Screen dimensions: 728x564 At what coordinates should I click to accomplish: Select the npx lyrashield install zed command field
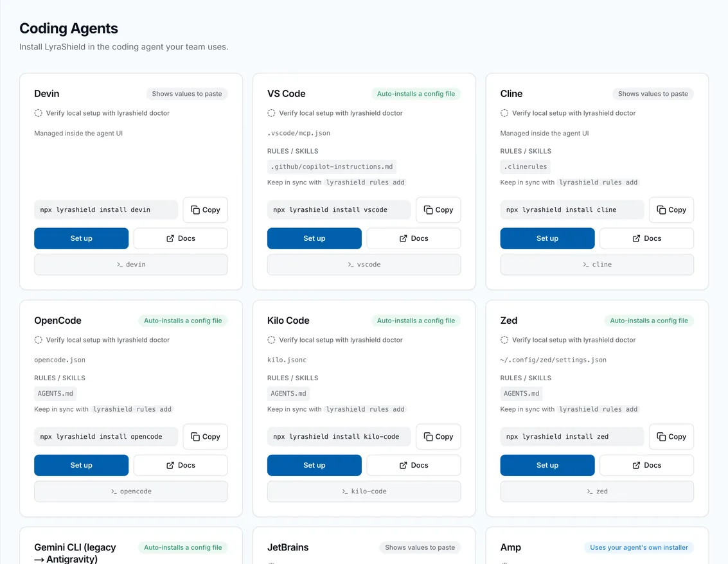click(573, 437)
